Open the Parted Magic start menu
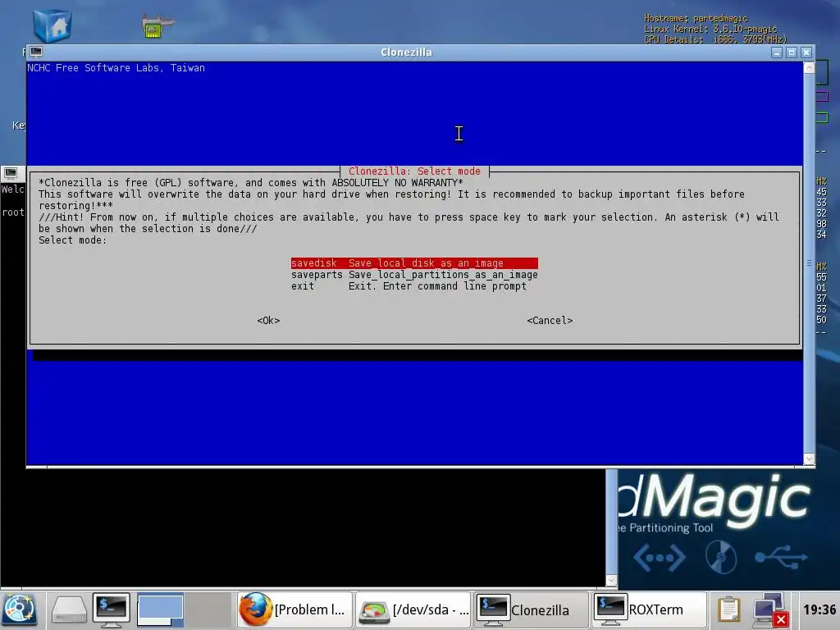Viewport: 840px width, 630px height. 20,609
